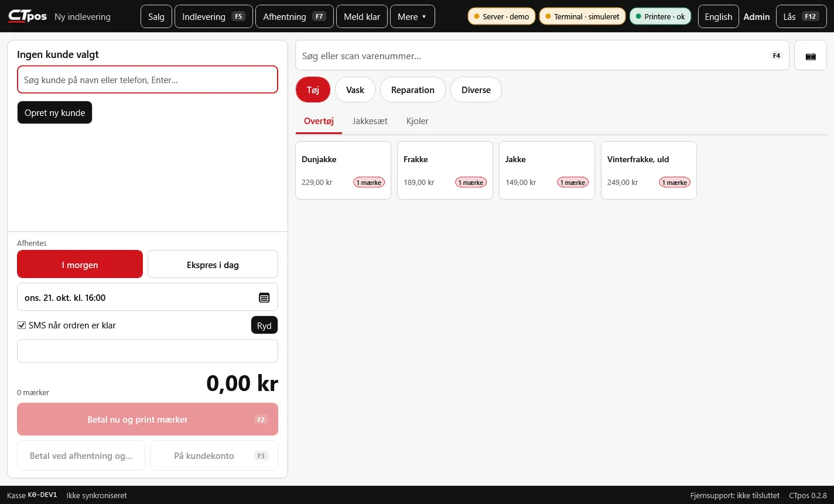
Task: Expand the Mere dropdown menu
Action: point(412,16)
